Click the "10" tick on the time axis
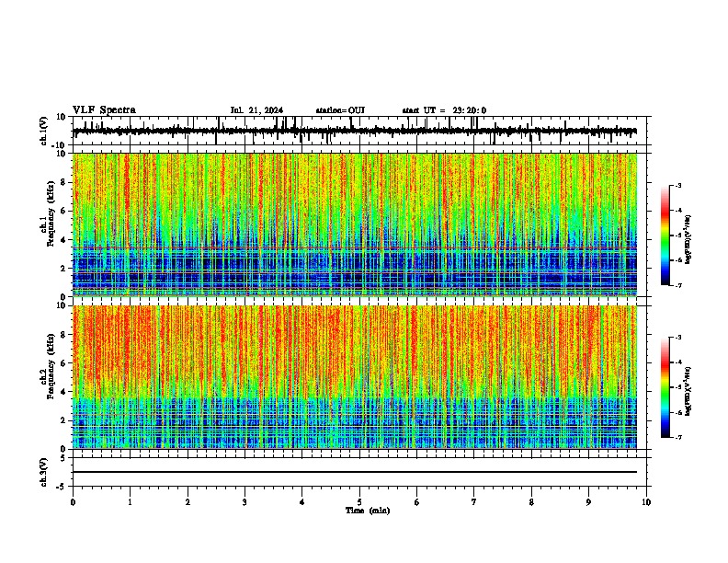728x563 pixels. [x=646, y=502]
